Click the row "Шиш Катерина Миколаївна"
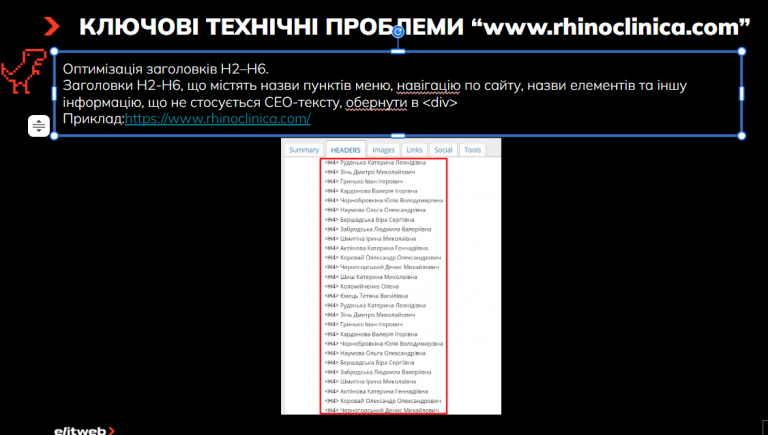768x435 pixels. tap(371, 277)
